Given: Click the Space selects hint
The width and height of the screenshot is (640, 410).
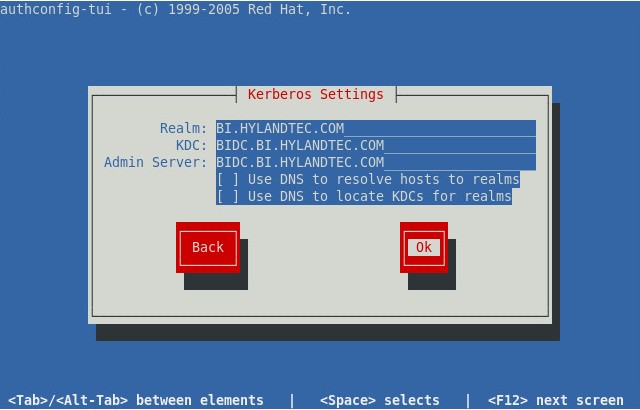Looking at the screenshot, I should point(380,400).
